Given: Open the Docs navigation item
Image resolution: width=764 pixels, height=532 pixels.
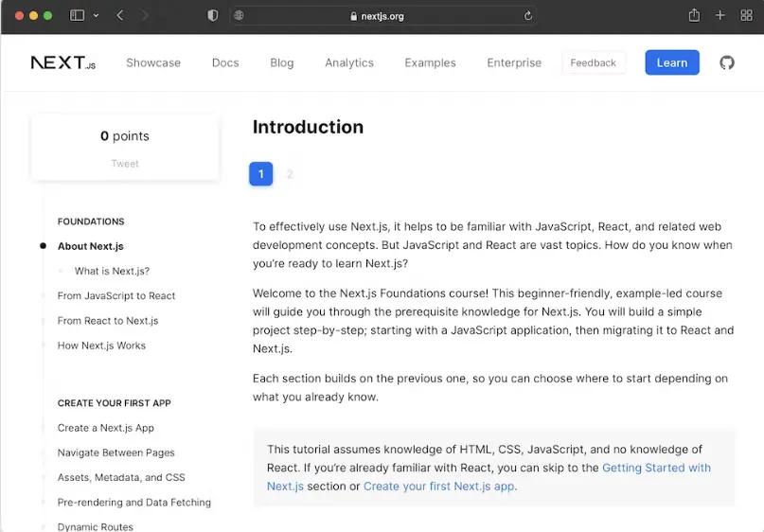Looking at the screenshot, I should point(225,62).
